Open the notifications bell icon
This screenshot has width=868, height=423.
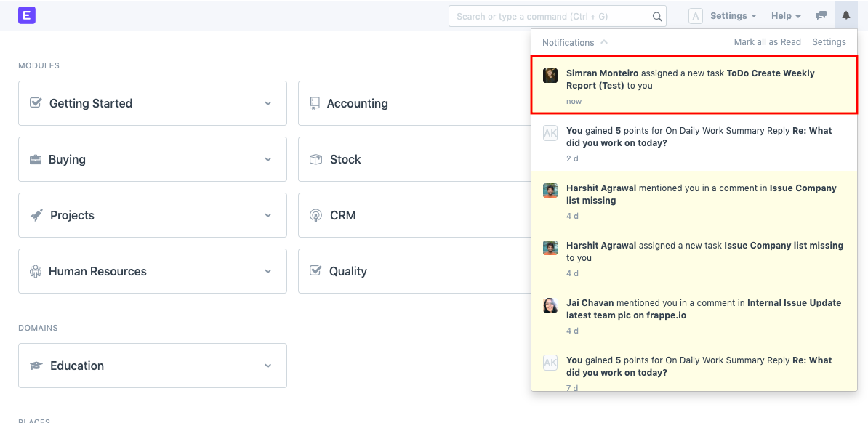[845, 15]
